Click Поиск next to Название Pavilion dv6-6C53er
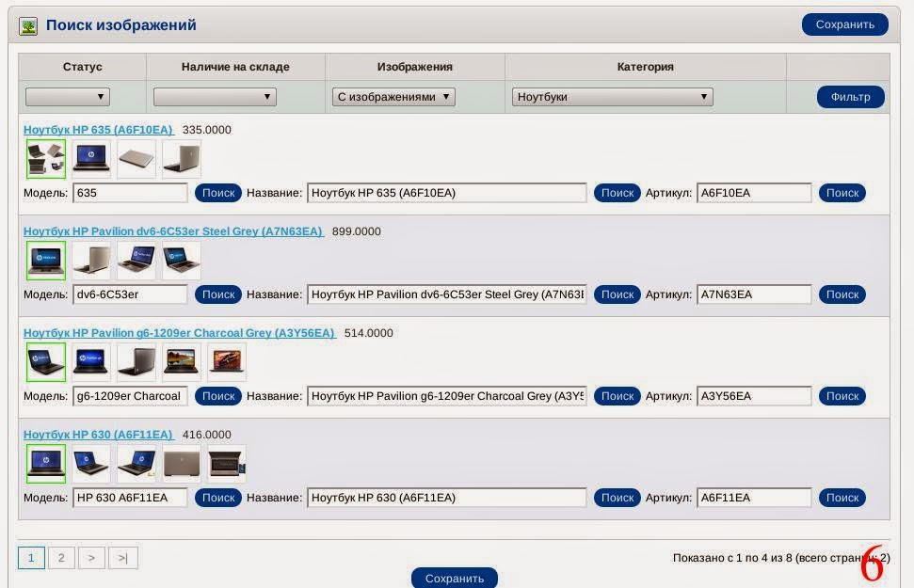Viewport: 914px width, 588px height. (x=617, y=294)
